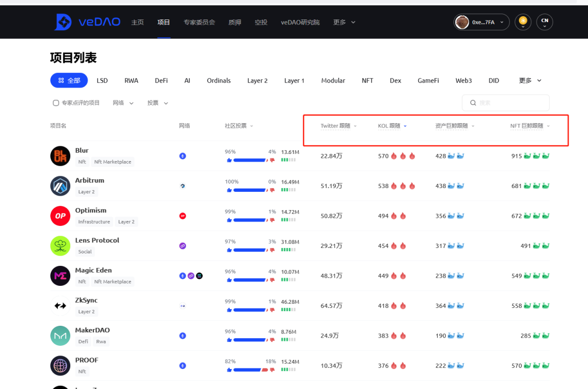Focus the 搜索 search input field

[x=505, y=103]
